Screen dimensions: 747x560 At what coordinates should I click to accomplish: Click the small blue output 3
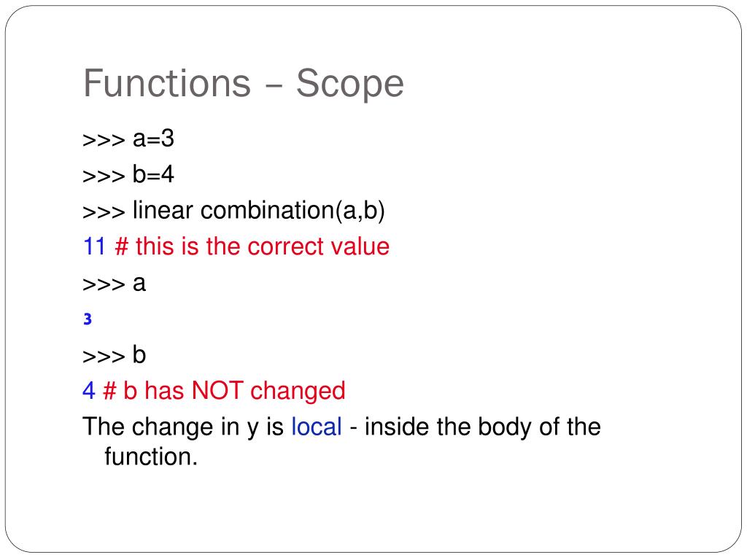pyautogui.click(x=88, y=319)
